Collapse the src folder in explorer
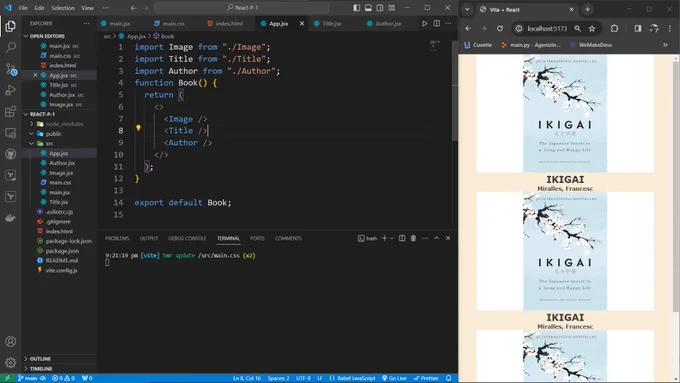The image size is (680, 383). (32, 144)
